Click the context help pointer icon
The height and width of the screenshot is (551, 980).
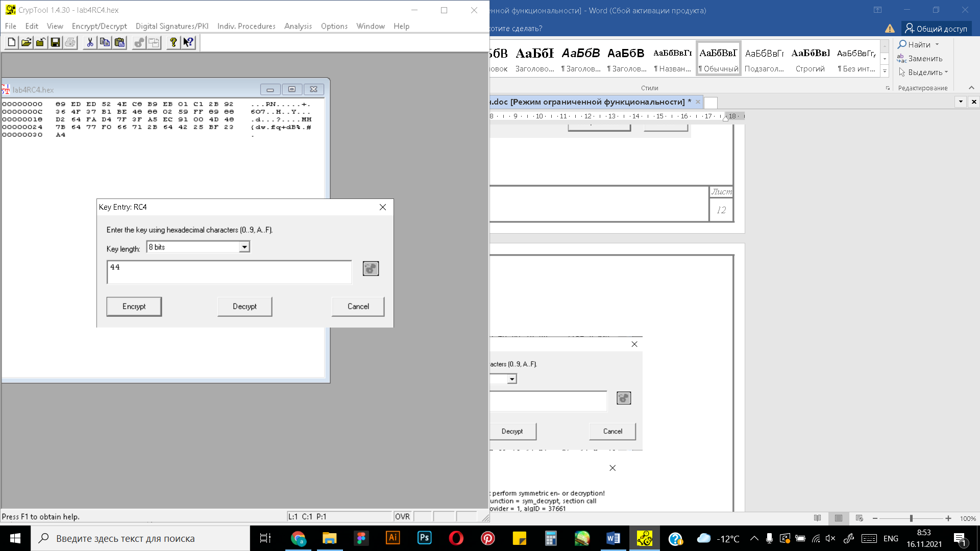pyautogui.click(x=188, y=42)
